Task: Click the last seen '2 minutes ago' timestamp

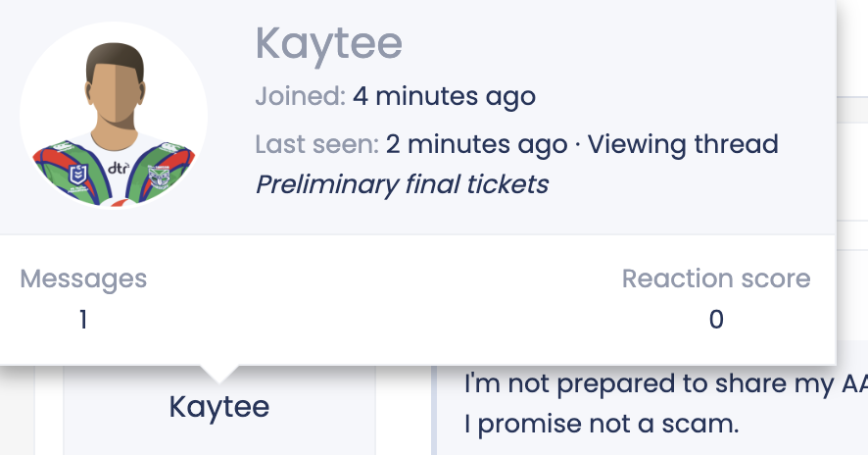Action: (476, 145)
